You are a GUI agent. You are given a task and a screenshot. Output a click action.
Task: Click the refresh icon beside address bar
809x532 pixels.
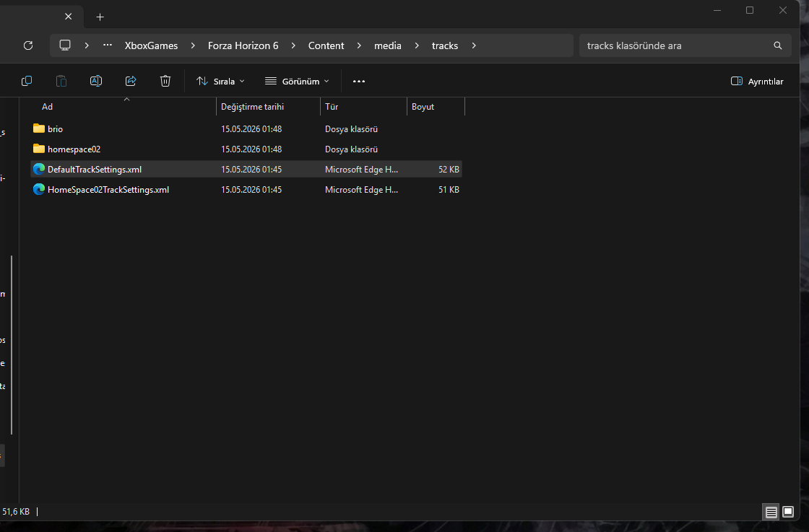click(28, 45)
